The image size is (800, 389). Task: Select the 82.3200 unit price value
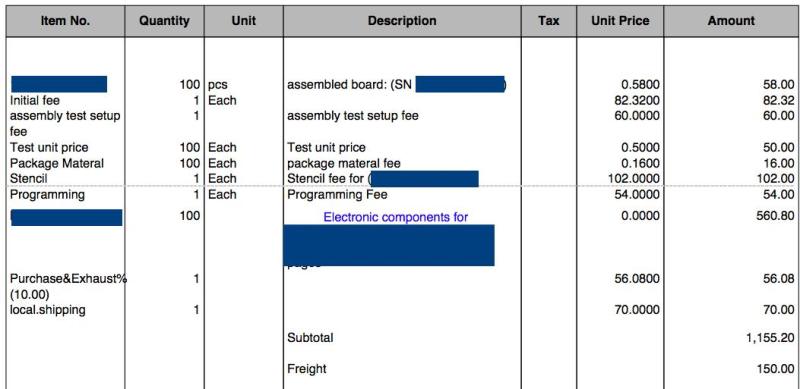(x=637, y=101)
